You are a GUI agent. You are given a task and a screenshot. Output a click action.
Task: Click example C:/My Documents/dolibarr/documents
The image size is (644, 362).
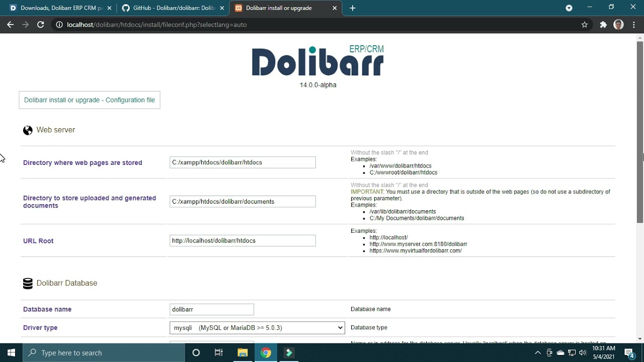[x=417, y=218]
